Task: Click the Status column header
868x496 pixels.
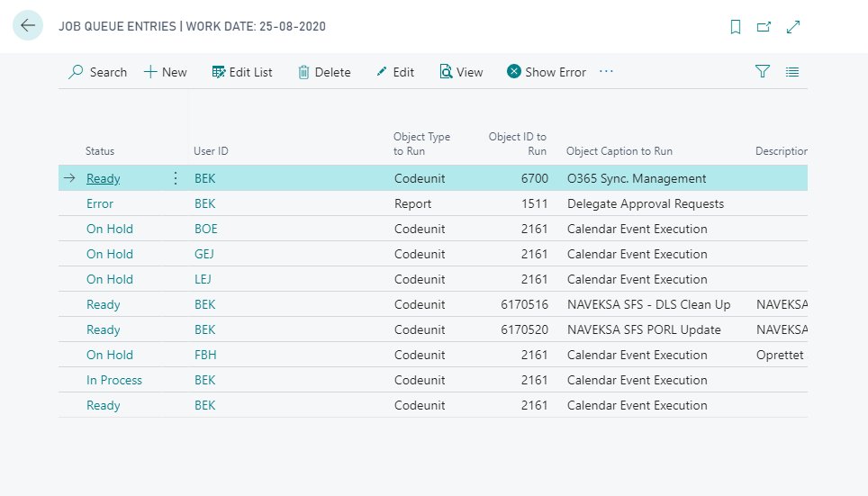Action: click(100, 151)
